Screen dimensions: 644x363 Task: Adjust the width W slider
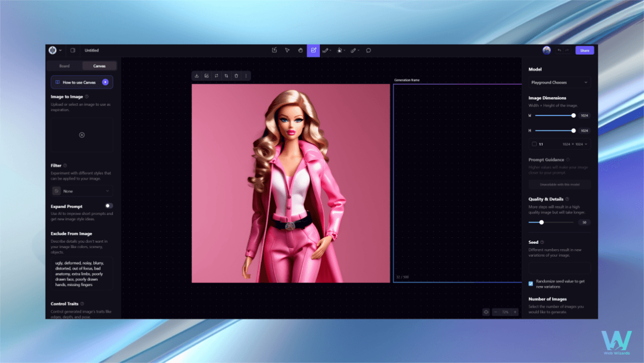(x=555, y=115)
